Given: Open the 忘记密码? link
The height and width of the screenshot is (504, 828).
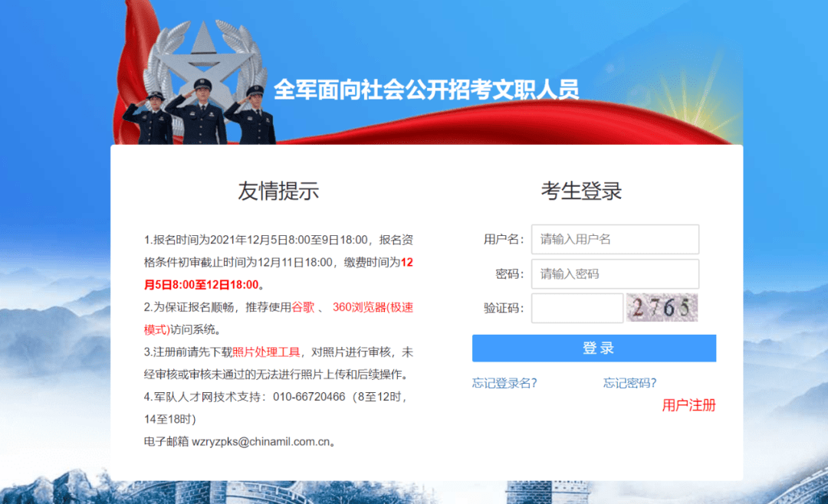Looking at the screenshot, I should [630, 383].
